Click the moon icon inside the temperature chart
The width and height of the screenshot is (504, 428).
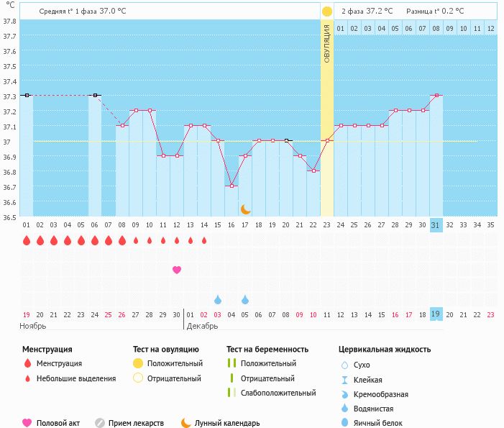[x=246, y=209]
